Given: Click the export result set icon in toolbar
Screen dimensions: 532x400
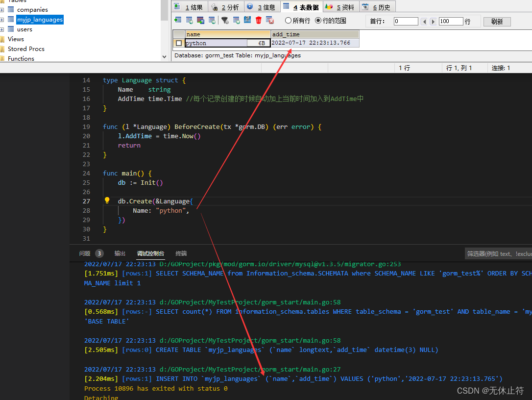Looking at the screenshot, I should tap(178, 21).
